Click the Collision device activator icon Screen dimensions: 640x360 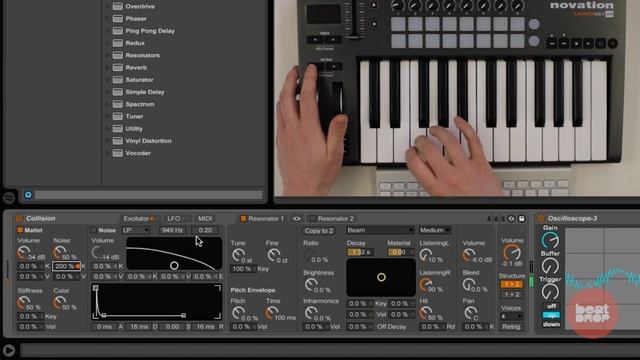19,219
